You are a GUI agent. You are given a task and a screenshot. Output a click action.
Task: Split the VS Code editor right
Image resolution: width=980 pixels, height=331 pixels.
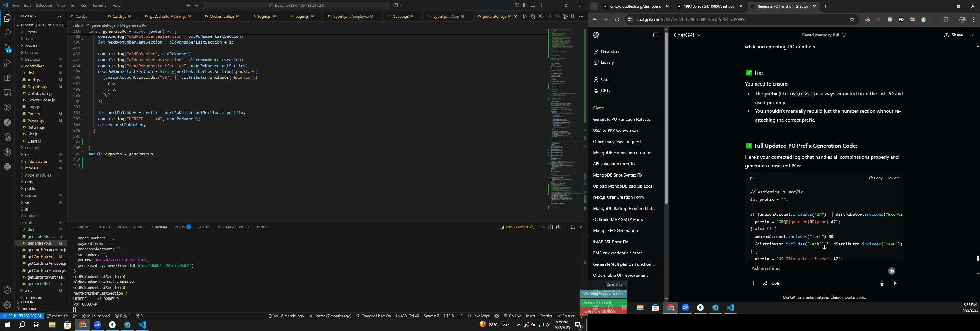573,16
